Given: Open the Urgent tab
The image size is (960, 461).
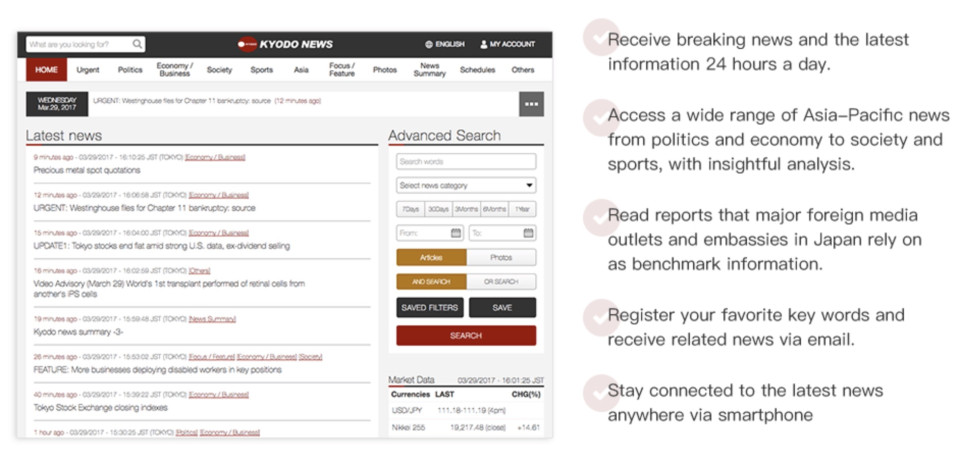Looking at the screenshot, I should coord(88,70).
